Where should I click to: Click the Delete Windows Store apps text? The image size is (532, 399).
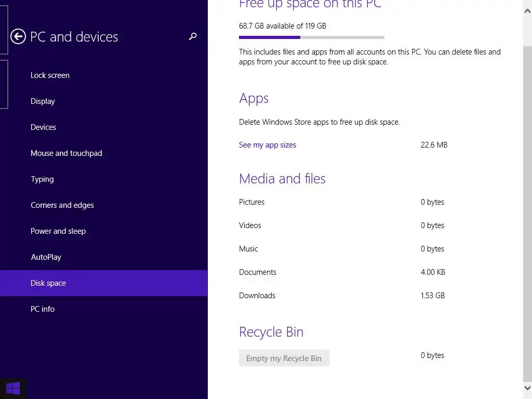tap(320, 122)
